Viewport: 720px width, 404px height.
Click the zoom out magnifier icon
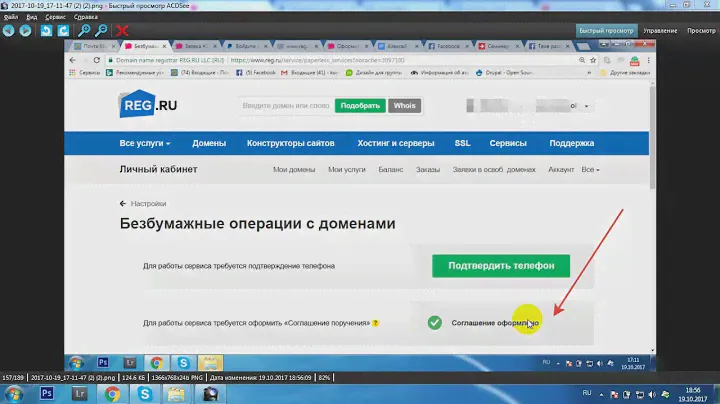[102, 31]
